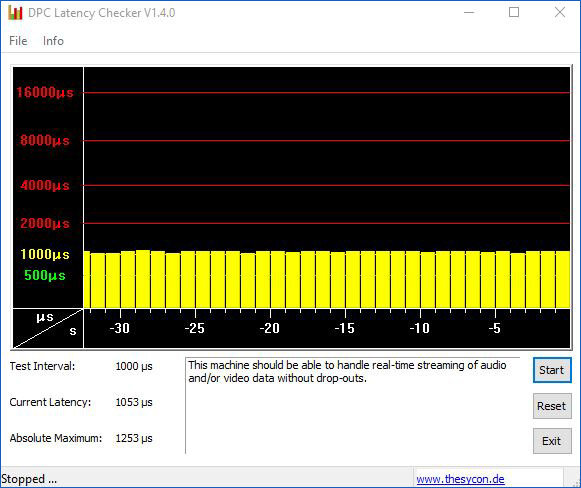Open the www.thesycon.de link
The height and width of the screenshot is (488, 581).
460,479
